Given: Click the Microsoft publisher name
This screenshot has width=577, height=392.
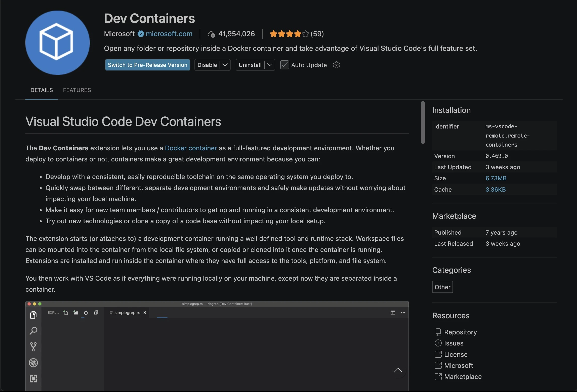Looking at the screenshot, I should (119, 34).
